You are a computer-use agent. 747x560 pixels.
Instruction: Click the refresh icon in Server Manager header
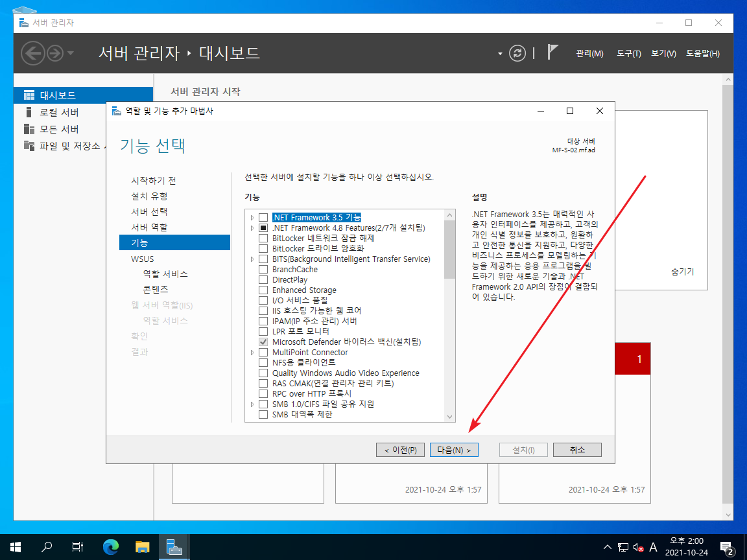(x=517, y=53)
